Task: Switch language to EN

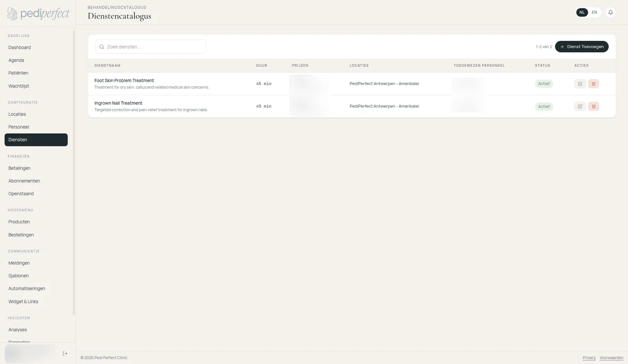Action: click(x=594, y=13)
